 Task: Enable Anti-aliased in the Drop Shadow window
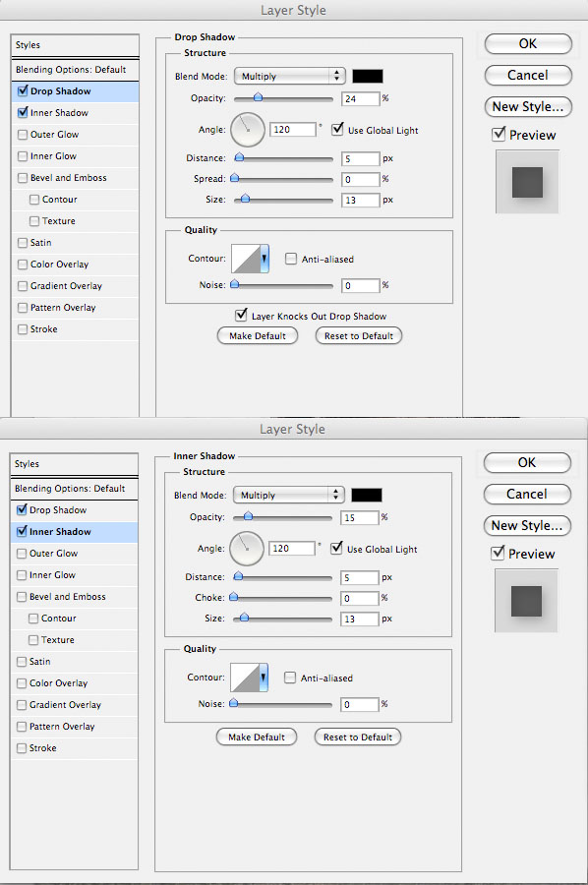291,259
